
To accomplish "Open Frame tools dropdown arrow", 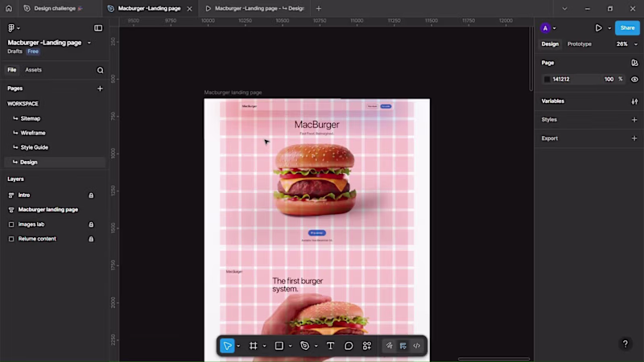I will [265, 346].
